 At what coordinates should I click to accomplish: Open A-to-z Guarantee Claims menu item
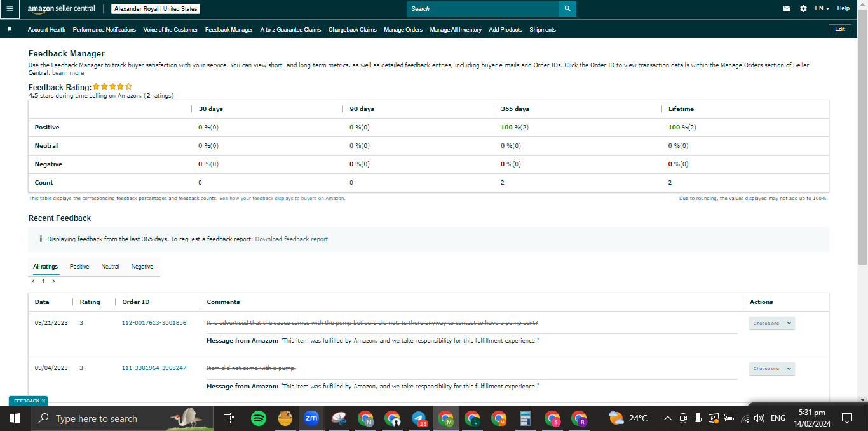(290, 29)
